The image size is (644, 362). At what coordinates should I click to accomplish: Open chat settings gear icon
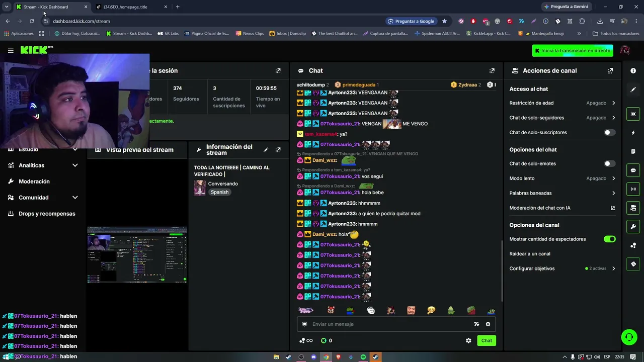click(468, 341)
